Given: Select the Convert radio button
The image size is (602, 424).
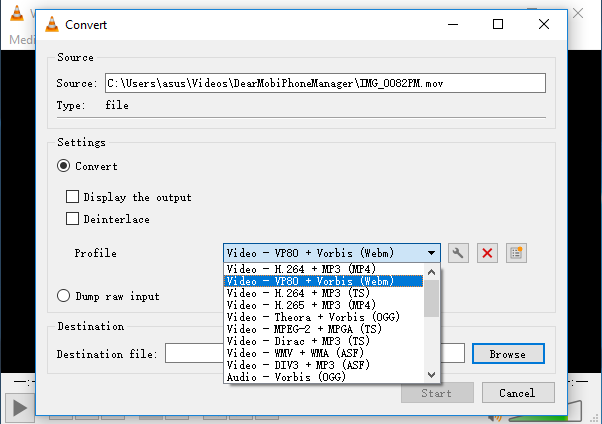Looking at the screenshot, I should coord(63,166).
